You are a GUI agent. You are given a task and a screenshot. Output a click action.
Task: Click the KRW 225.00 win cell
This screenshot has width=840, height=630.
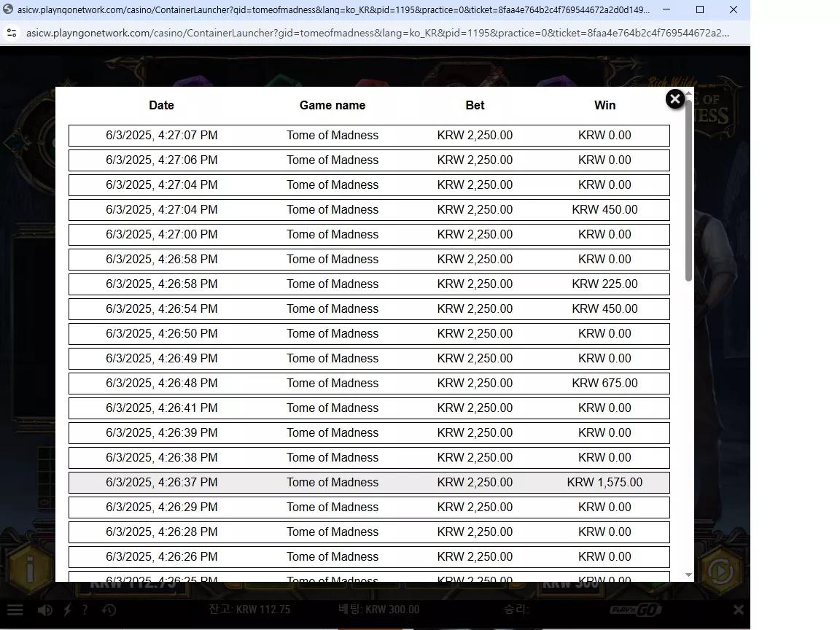tap(604, 284)
